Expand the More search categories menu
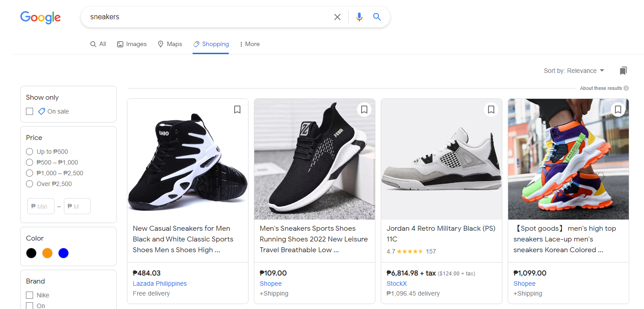644x309 pixels. pos(249,44)
